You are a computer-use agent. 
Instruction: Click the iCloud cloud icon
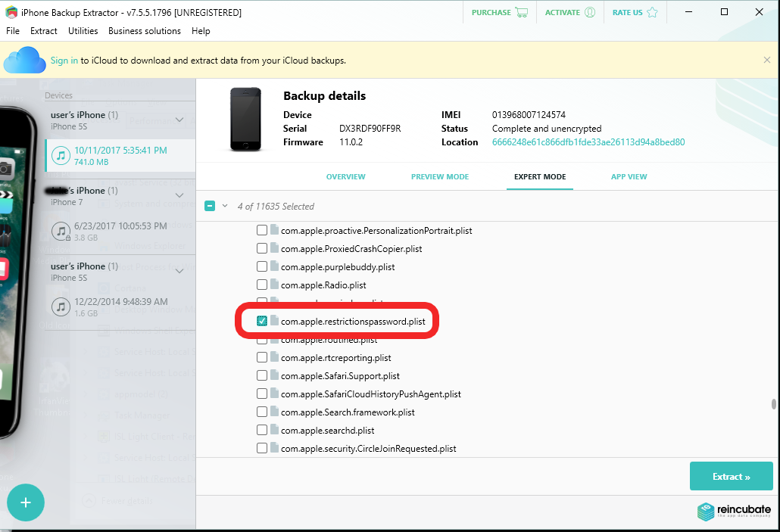pyautogui.click(x=24, y=60)
